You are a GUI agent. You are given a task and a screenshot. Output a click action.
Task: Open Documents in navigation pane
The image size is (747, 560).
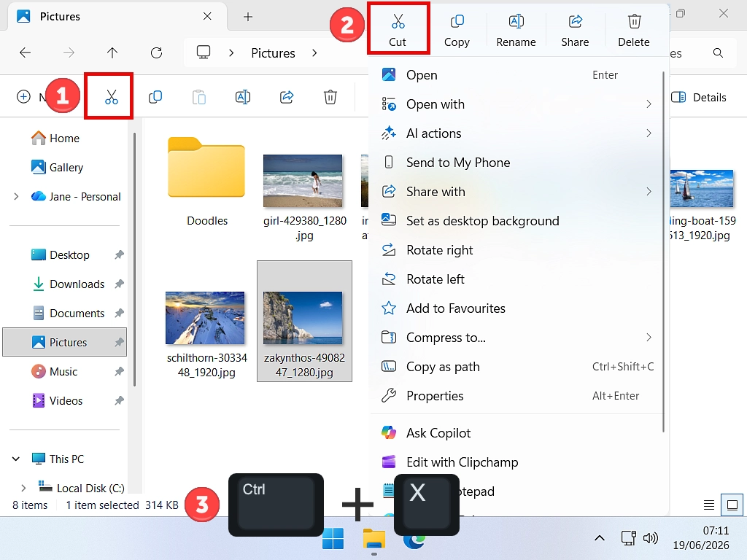[x=64, y=314]
